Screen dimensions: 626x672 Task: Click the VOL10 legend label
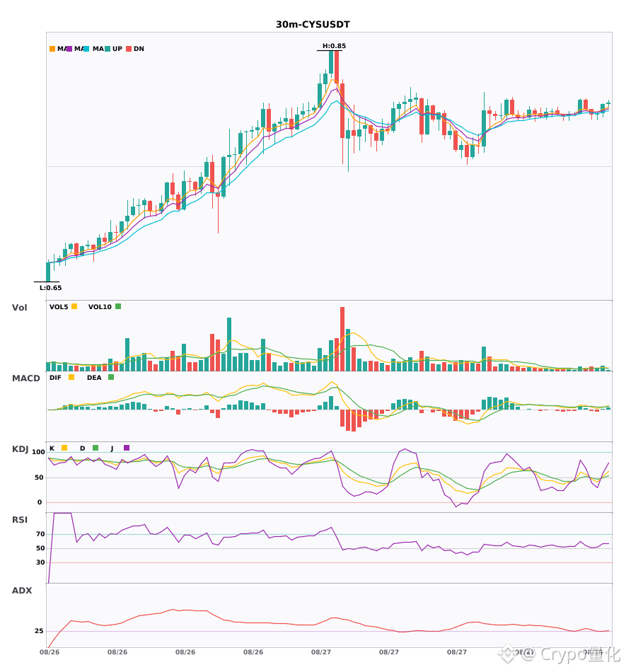point(100,307)
